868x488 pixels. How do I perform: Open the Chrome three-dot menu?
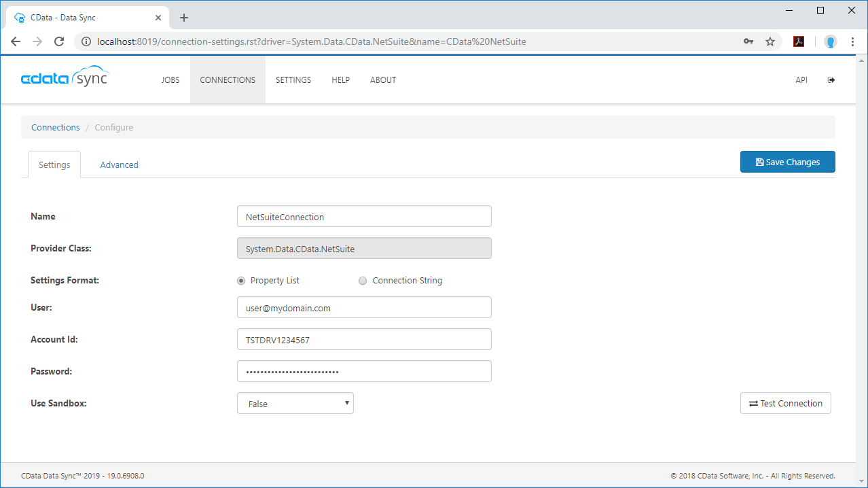tap(852, 41)
